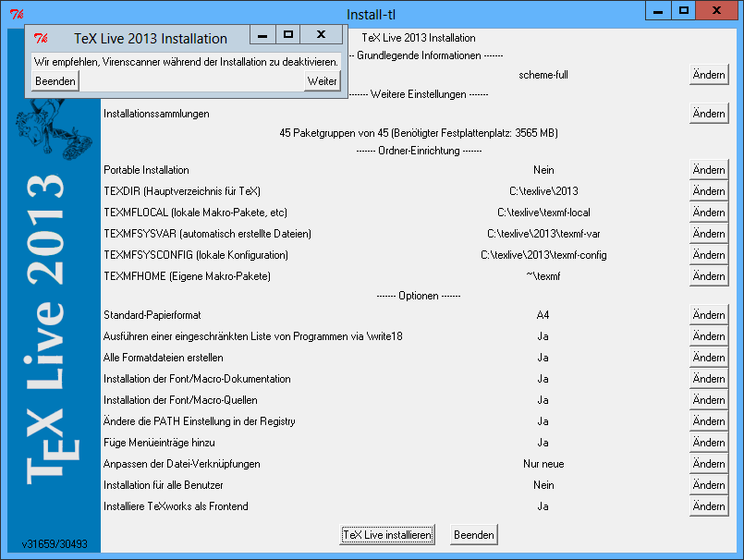Click the 45 Paketgruppen von 45 text
Screen dimensions: 744x560
[x=334, y=133]
